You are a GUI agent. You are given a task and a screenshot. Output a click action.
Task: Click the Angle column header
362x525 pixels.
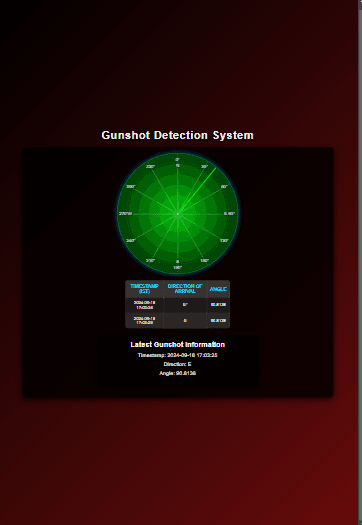pos(218,289)
